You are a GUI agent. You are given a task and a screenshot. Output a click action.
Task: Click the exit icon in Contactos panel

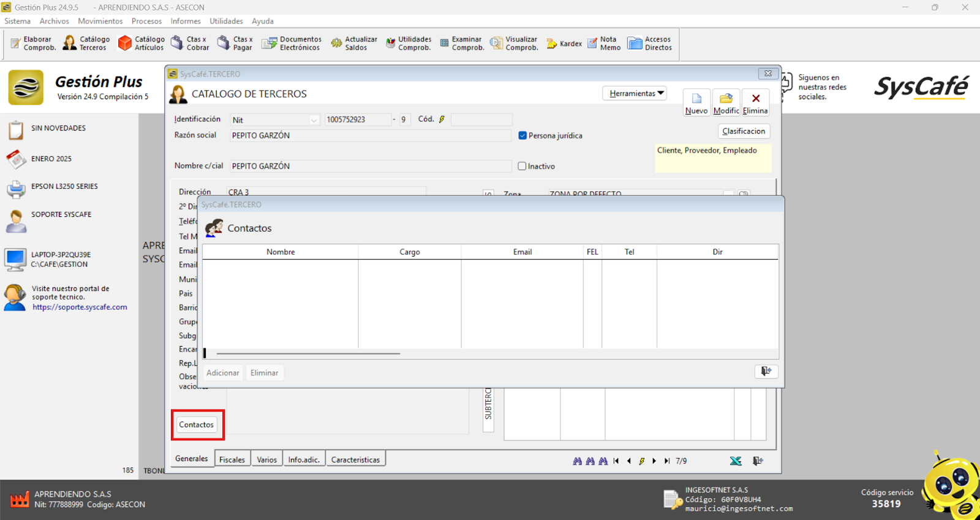pyautogui.click(x=766, y=371)
